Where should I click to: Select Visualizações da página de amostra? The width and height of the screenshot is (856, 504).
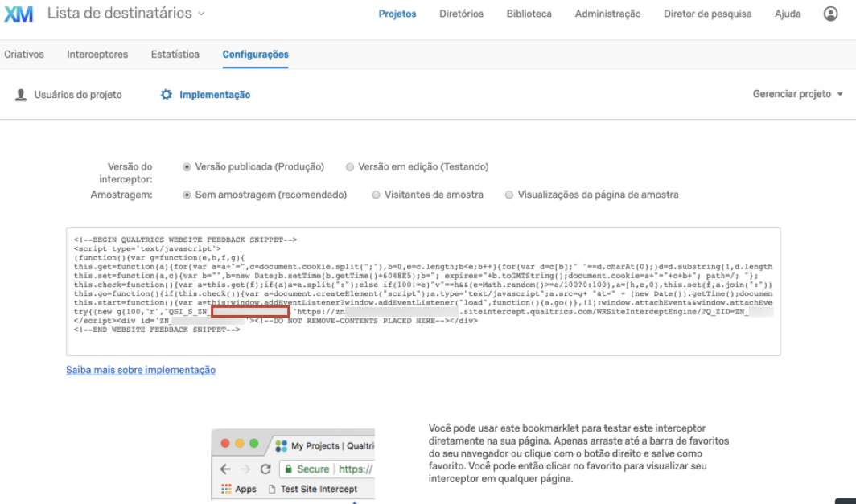[x=508, y=195]
